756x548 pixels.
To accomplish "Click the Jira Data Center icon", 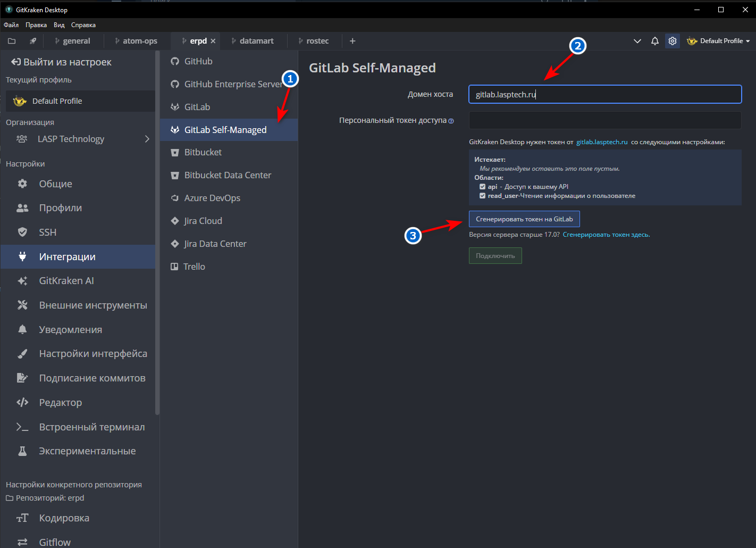I will point(175,244).
